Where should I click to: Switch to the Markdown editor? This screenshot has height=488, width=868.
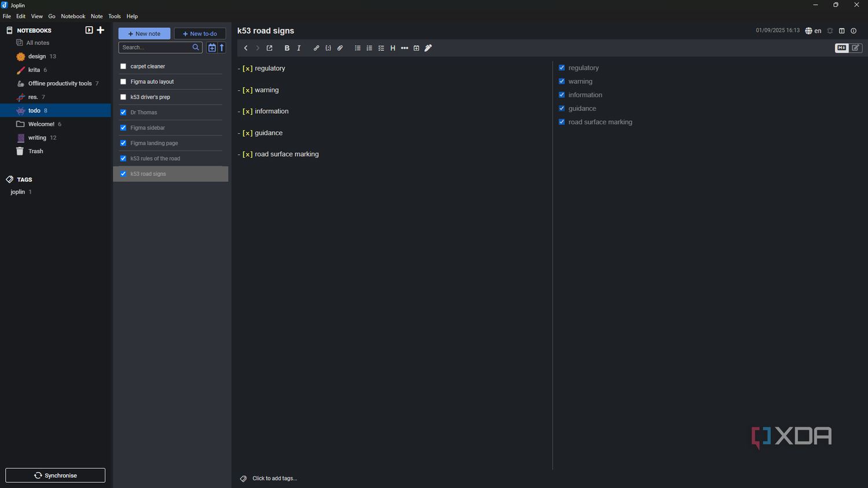click(x=841, y=48)
